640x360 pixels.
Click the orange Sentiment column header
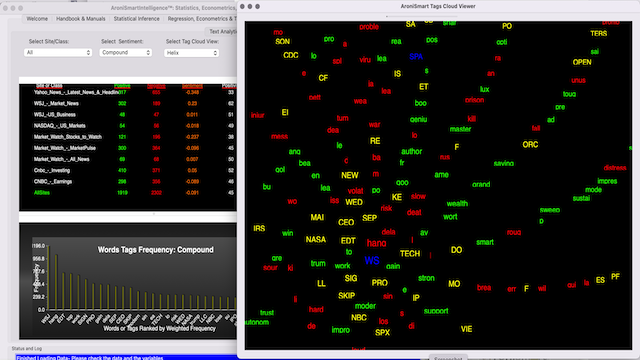(192, 86)
